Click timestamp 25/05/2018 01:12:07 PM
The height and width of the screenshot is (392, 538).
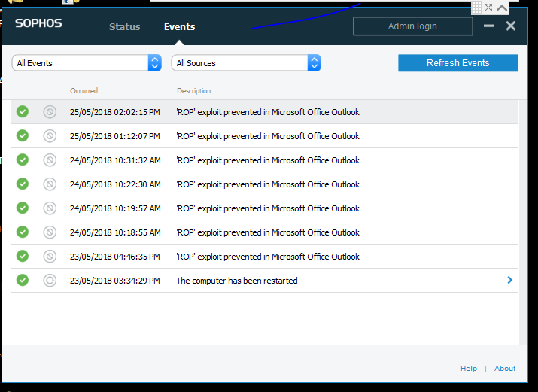pos(115,136)
